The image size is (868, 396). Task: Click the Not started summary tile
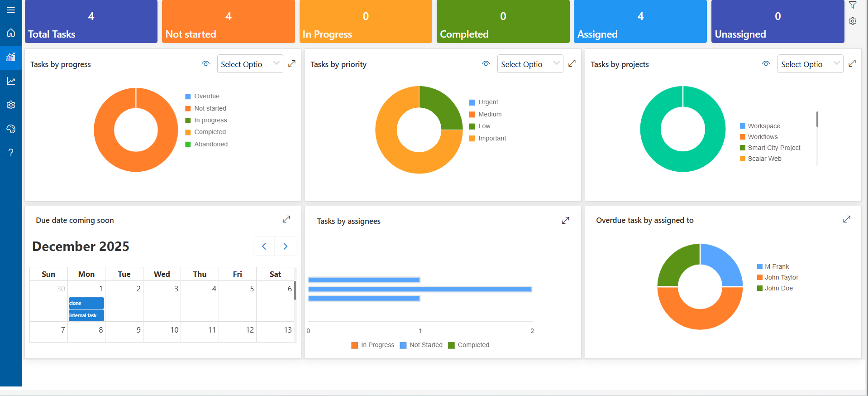click(228, 22)
